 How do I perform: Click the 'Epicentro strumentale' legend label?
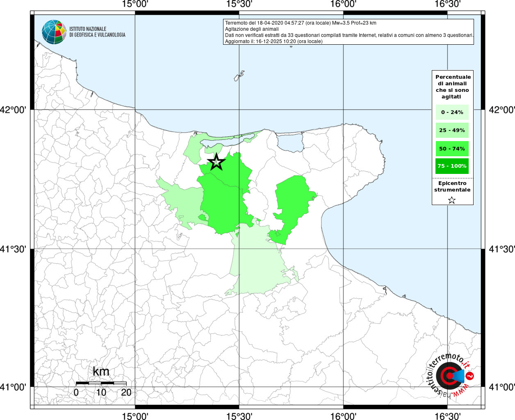[452, 186]
